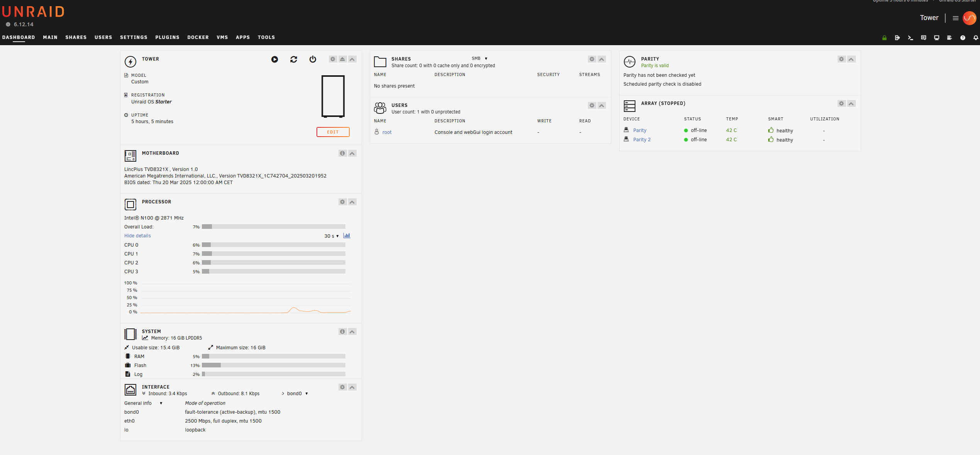Open the Docker tab

(x=198, y=37)
